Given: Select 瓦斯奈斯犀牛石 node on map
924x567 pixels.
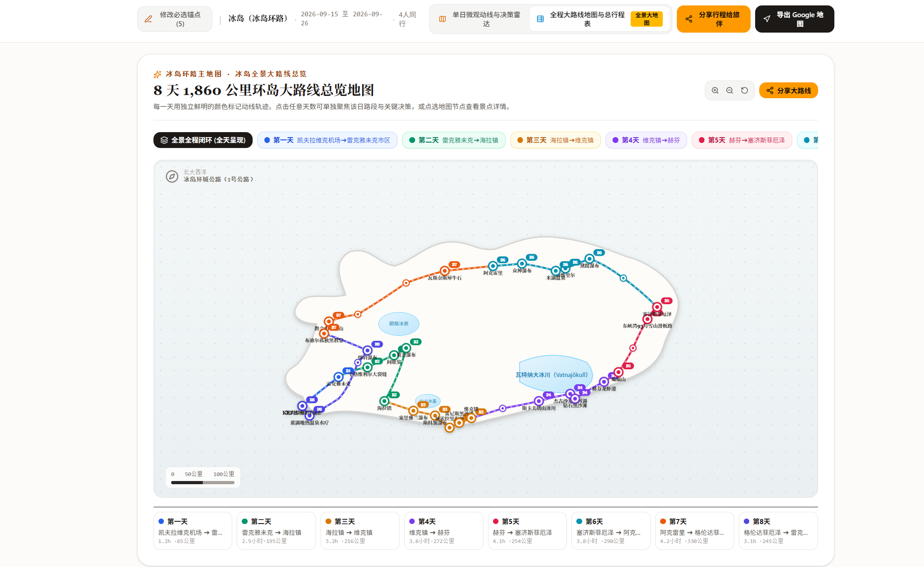Looking at the screenshot, I should point(445,271).
